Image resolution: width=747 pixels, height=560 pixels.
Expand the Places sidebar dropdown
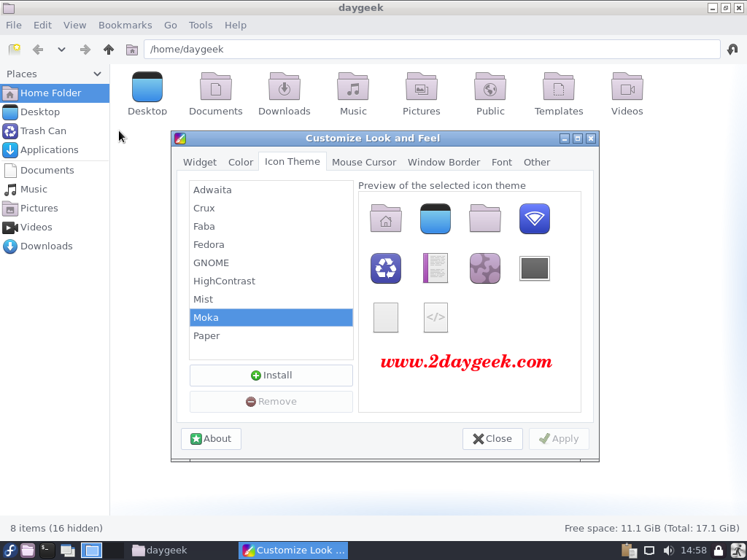tap(98, 74)
